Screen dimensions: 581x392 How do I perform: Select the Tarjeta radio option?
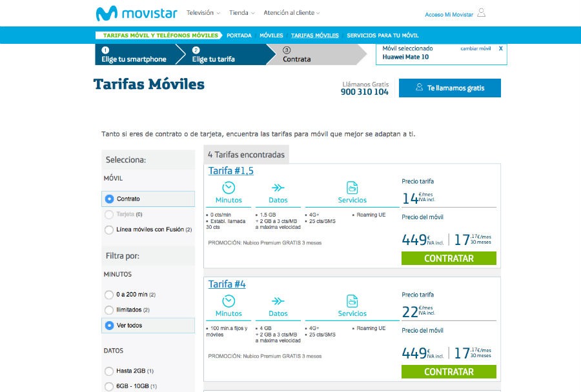pyautogui.click(x=109, y=214)
